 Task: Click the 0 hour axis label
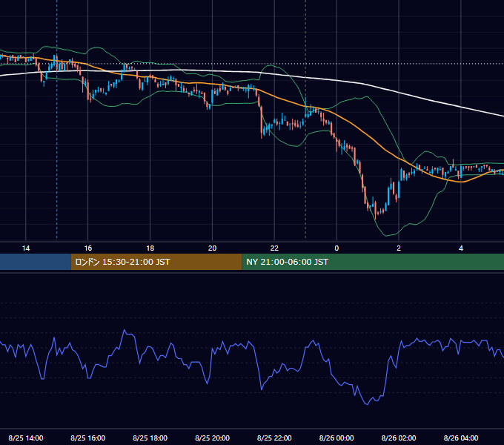[336, 248]
